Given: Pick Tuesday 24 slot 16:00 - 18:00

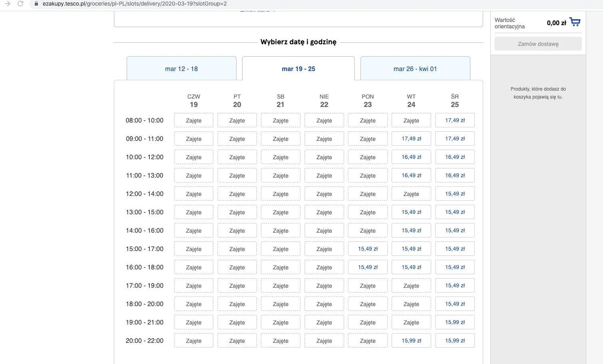Looking at the screenshot, I should [x=411, y=267].
